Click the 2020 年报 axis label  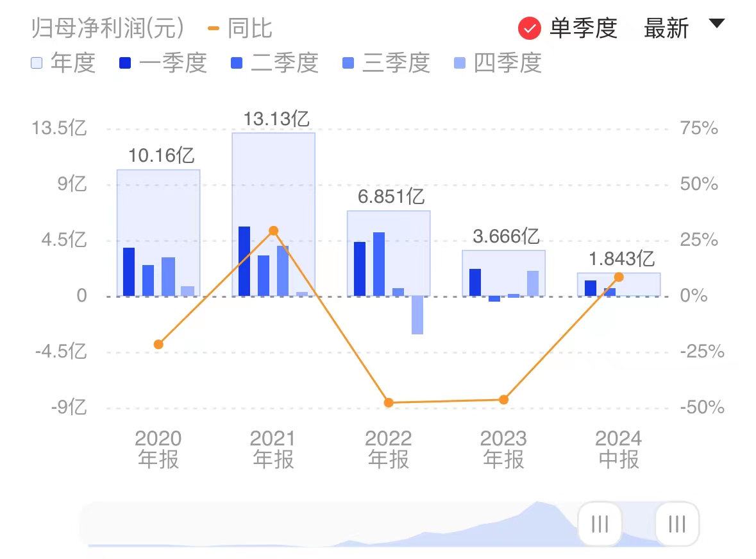pyautogui.click(x=158, y=449)
